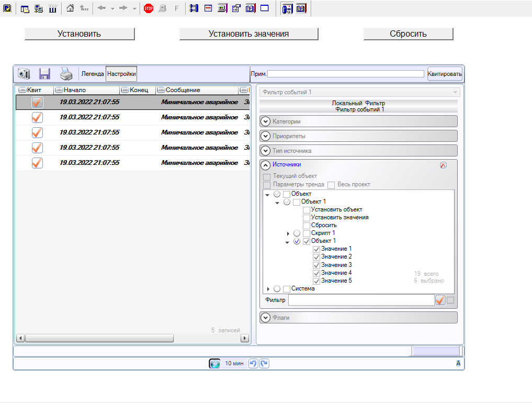Click the event list horizontal scrollbar thumb

click(x=99, y=338)
